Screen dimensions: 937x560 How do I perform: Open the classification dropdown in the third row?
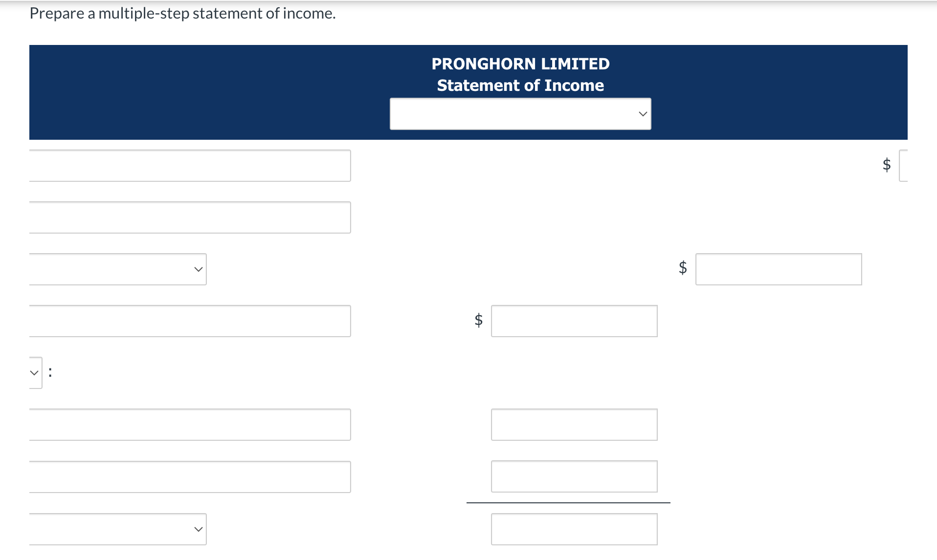pyautogui.click(x=117, y=269)
